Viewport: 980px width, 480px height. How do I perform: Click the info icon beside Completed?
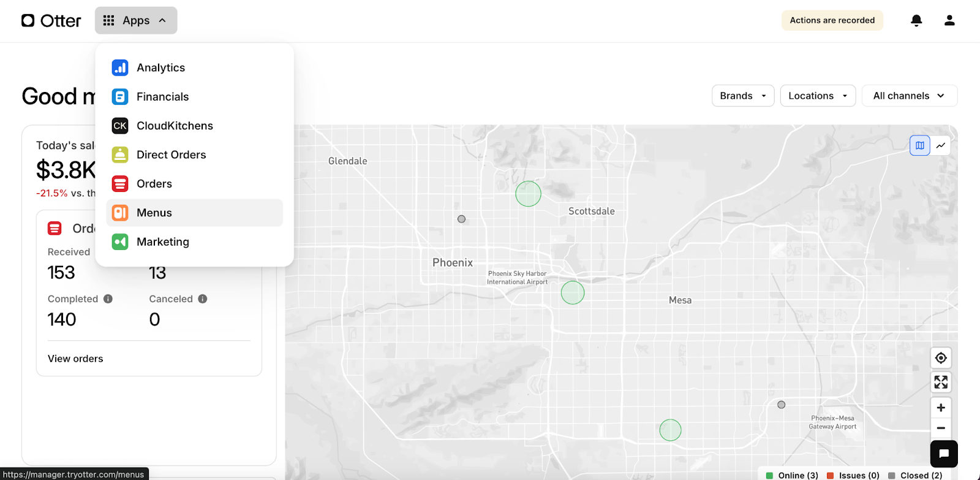pyautogui.click(x=108, y=299)
